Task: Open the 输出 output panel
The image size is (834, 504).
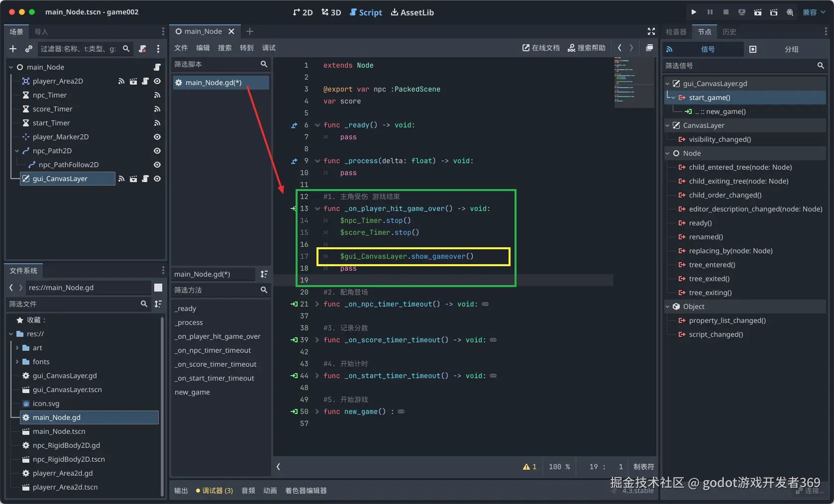Action: pos(181,491)
